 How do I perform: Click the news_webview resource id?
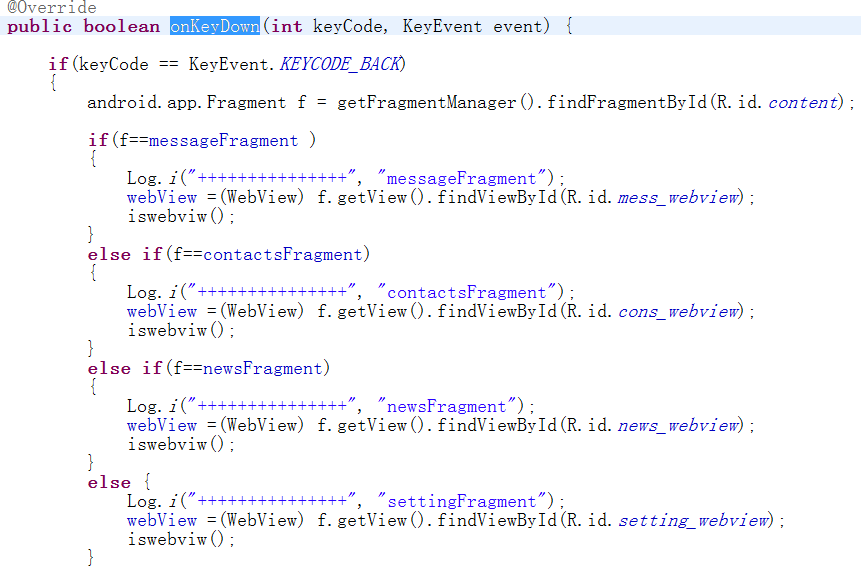point(679,425)
